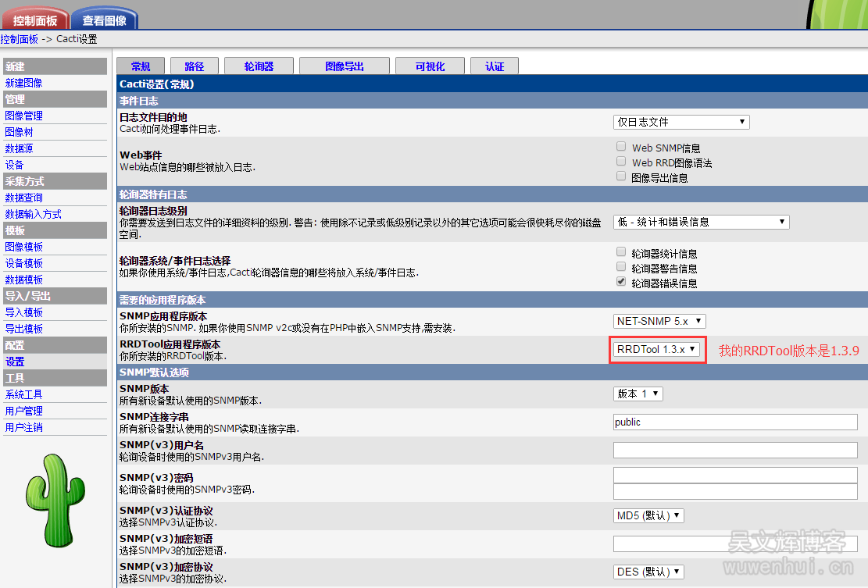Image resolution: width=868 pixels, height=588 pixels.
Task: Open 设备 in the management sidebar
Action: click(x=14, y=165)
